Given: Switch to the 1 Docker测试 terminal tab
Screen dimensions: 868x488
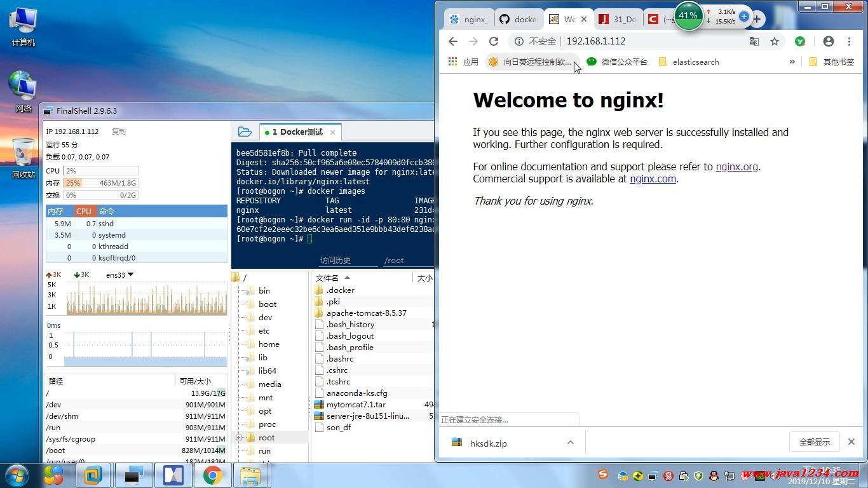Looking at the screenshot, I should (x=297, y=132).
